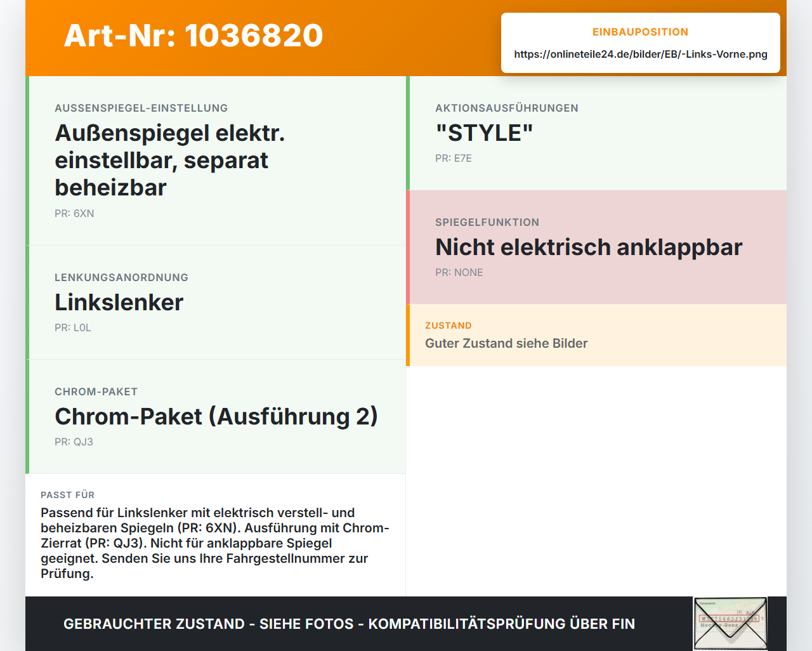This screenshot has width=812, height=651.
Task: Click the GEBRAUCHTER ZUSTAND footer banner text
Action: [350, 624]
